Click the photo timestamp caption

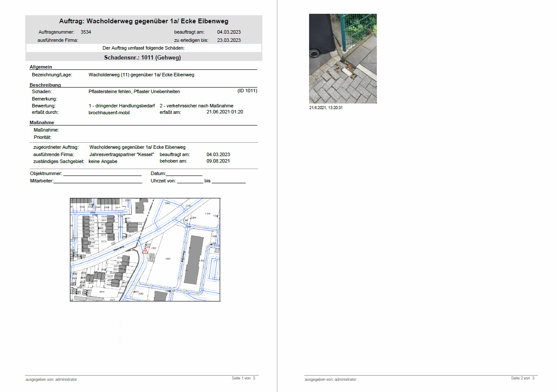326,108
